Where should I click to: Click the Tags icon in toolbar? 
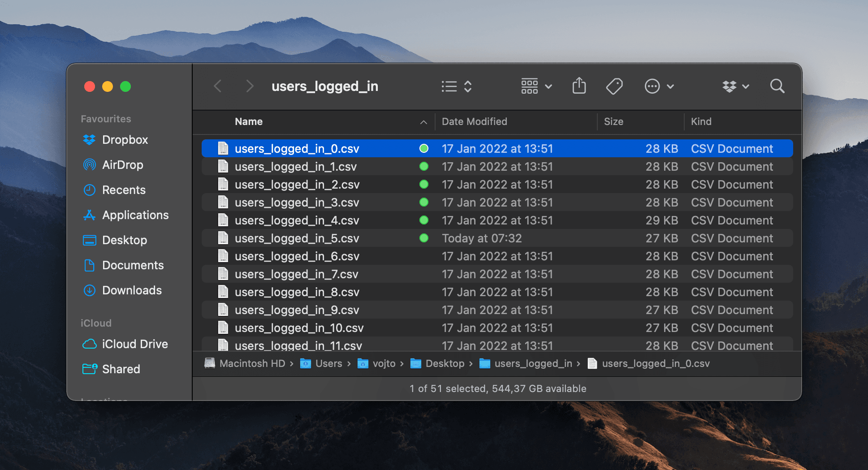click(x=614, y=86)
